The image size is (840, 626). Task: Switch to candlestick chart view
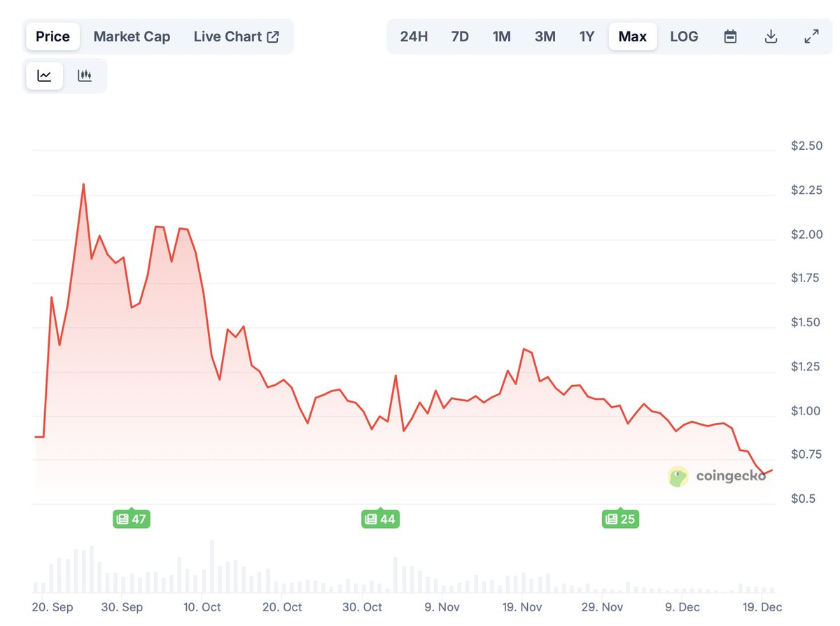click(x=85, y=76)
